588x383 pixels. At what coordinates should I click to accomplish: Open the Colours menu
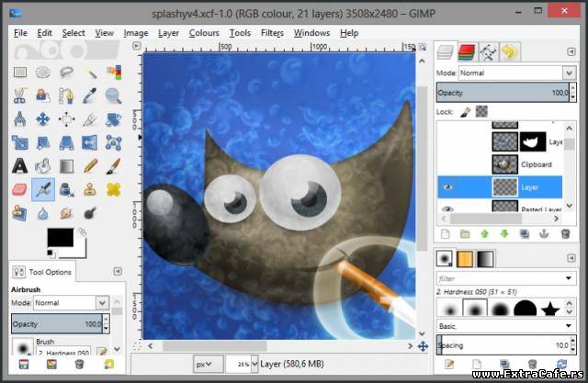pos(204,33)
